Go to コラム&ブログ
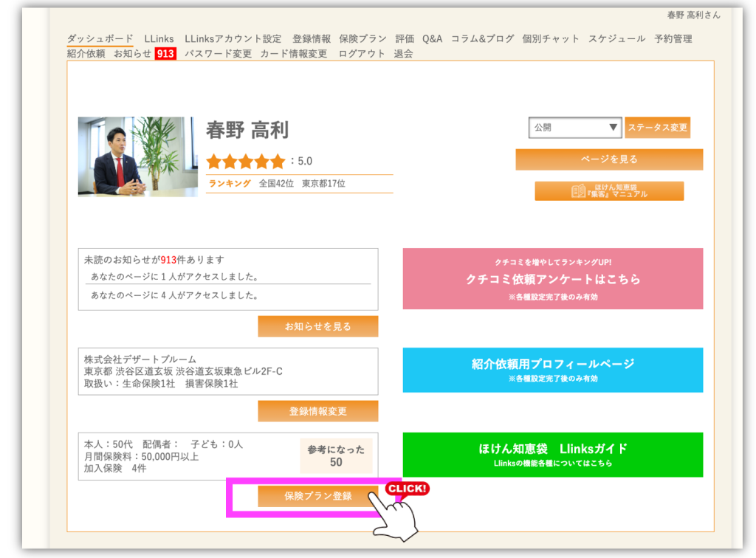This screenshot has height=558, width=756. 482,38
